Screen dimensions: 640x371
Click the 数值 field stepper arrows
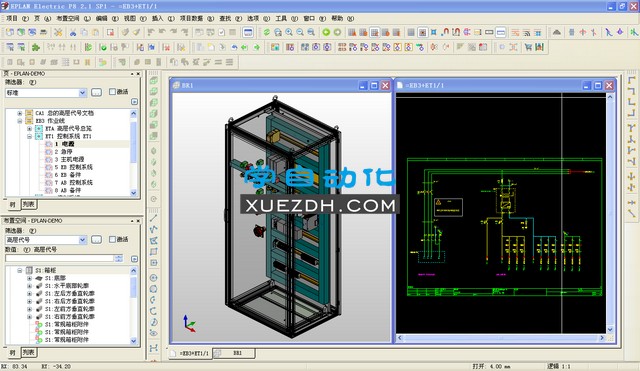click(x=119, y=258)
